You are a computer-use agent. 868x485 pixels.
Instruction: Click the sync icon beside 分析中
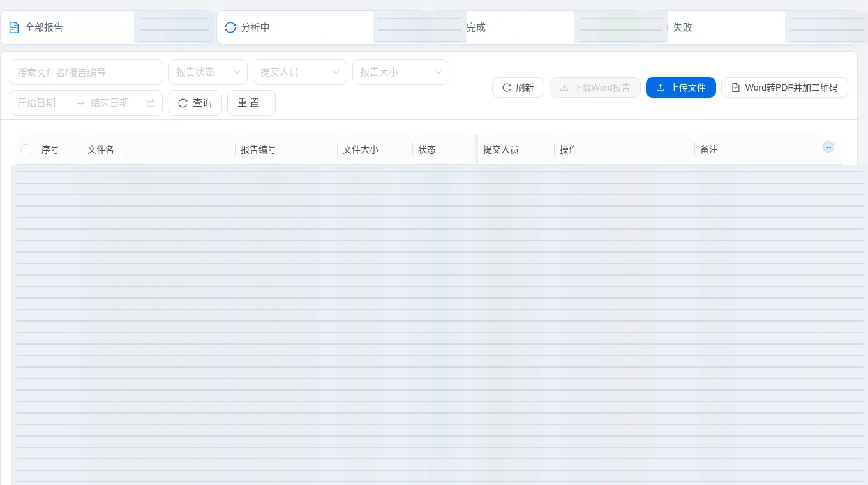click(x=230, y=27)
